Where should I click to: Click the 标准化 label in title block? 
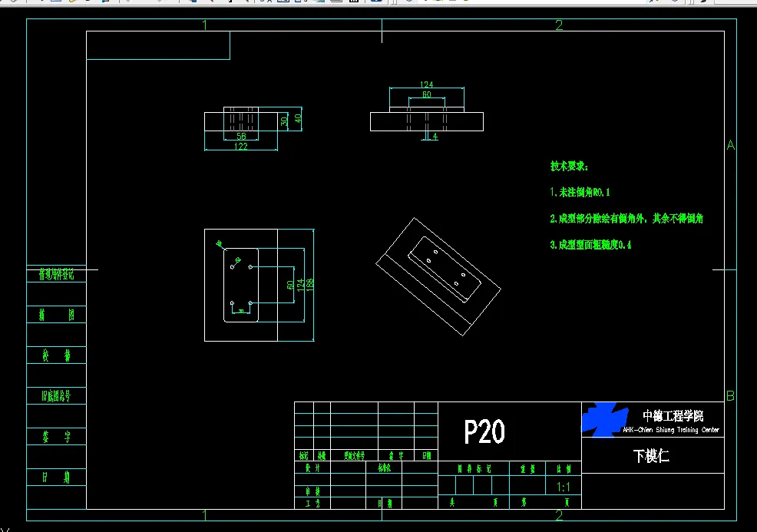pos(385,468)
